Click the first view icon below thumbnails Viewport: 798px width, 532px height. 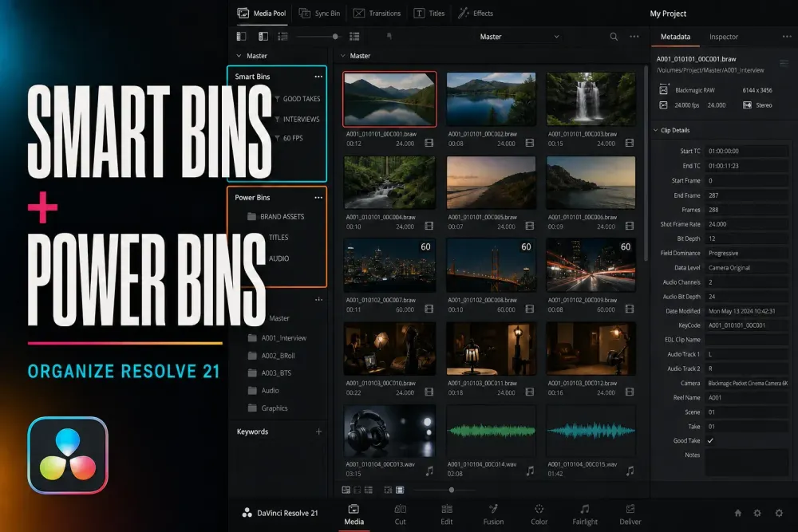(x=346, y=490)
